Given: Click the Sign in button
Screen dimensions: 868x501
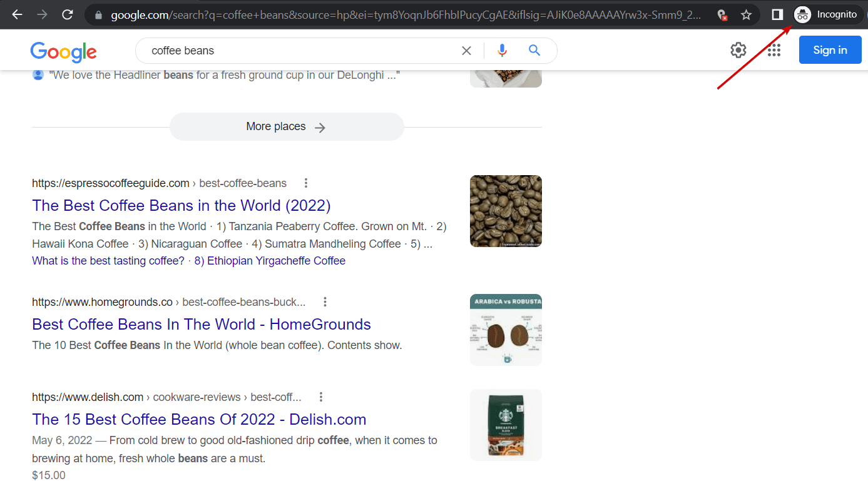Looking at the screenshot, I should tap(830, 49).
